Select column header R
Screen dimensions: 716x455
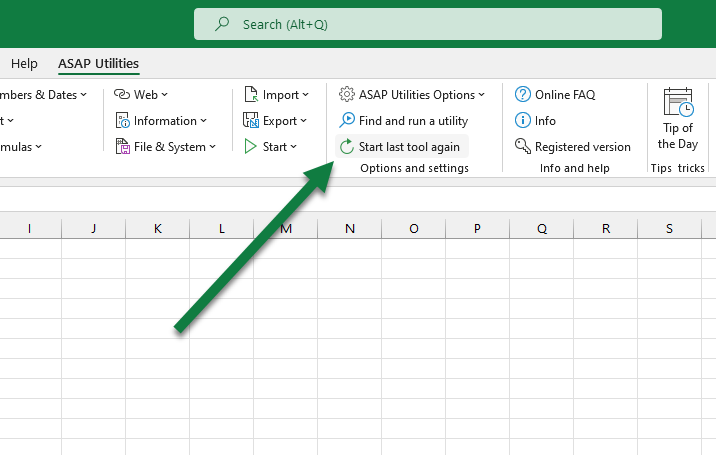click(605, 228)
